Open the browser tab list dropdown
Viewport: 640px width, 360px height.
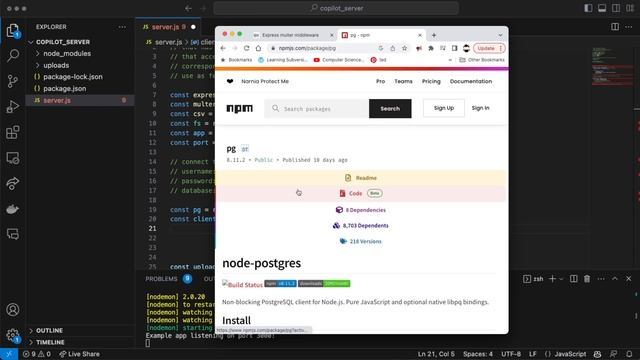click(500, 35)
